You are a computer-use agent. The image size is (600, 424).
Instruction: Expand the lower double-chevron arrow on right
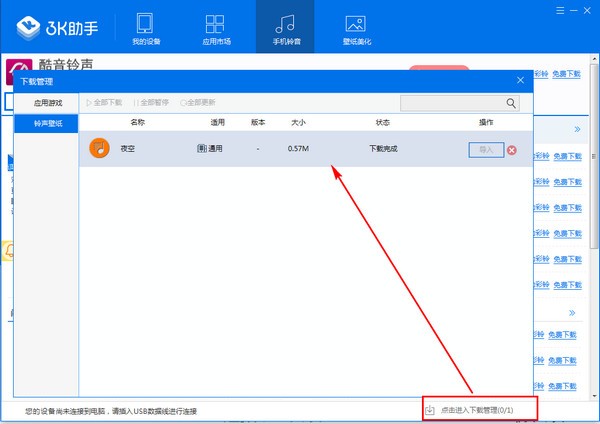572,313
